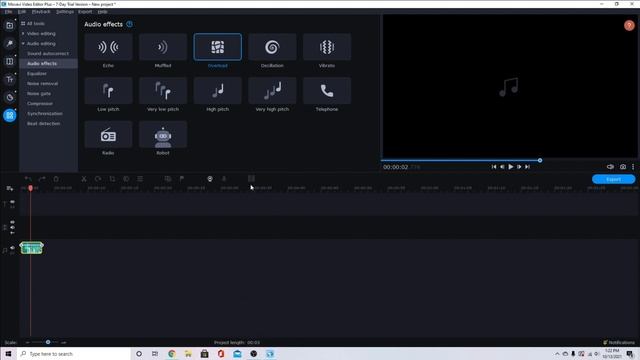The image size is (640, 360).
Task: Apply the Oscillation audio effect
Action: 272,47
